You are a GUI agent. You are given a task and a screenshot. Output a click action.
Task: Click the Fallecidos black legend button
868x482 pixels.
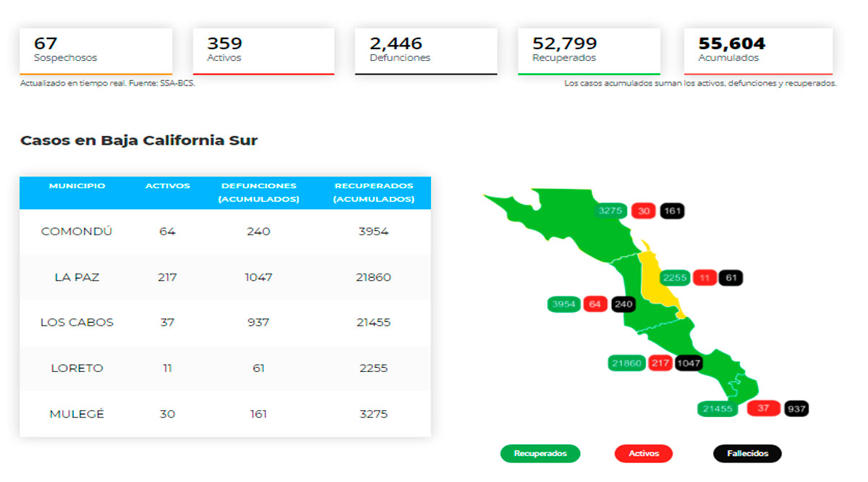747,454
